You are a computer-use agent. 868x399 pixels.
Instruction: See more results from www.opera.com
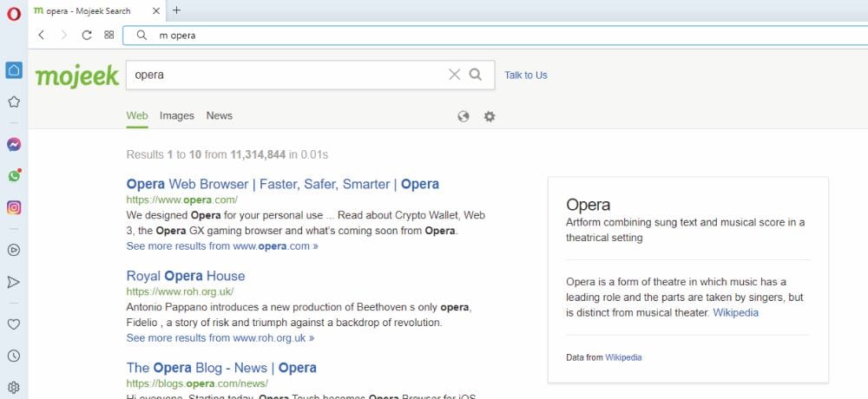pos(222,245)
